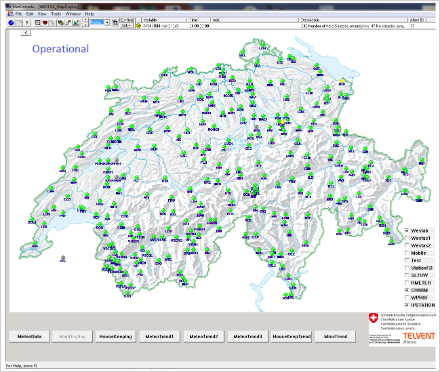Screen dimensions: 440x372
Task: Click the MiscTrend button
Action: tap(335, 336)
